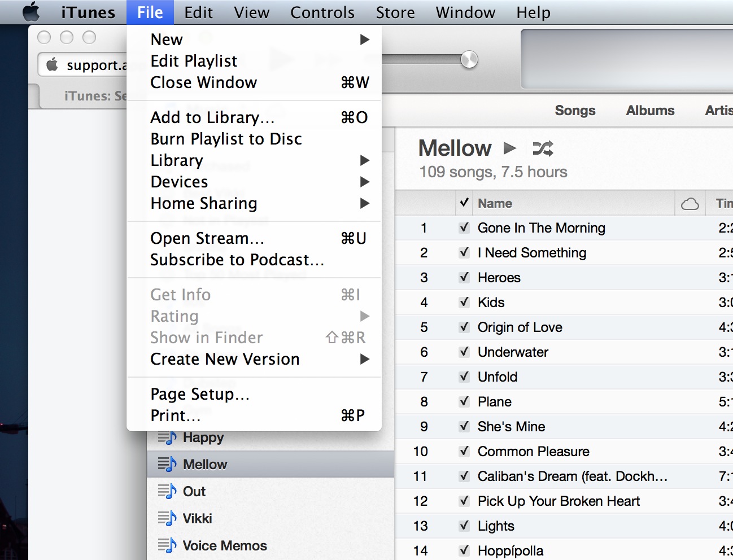Expand the Create New Version submenu
The height and width of the screenshot is (560, 733).
[254, 359]
